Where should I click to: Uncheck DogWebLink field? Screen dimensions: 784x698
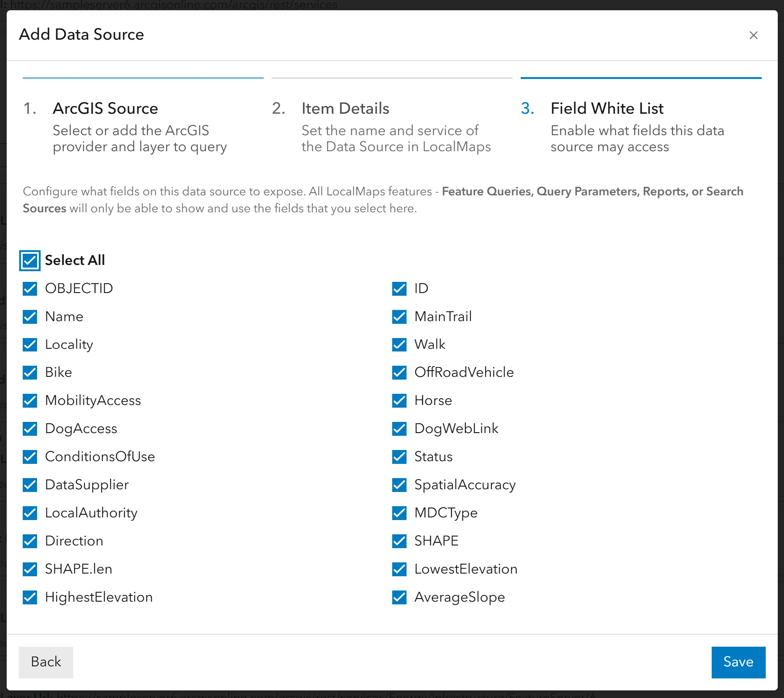pyautogui.click(x=399, y=429)
